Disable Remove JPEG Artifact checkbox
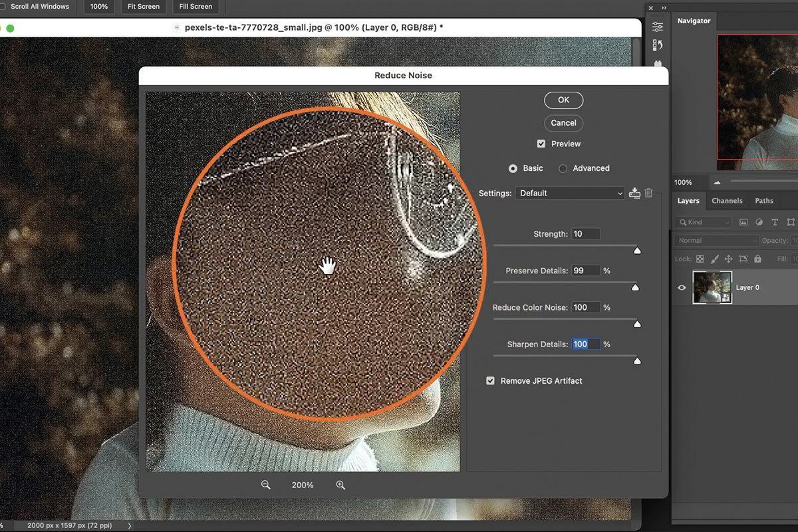This screenshot has height=532, width=798. click(x=491, y=381)
